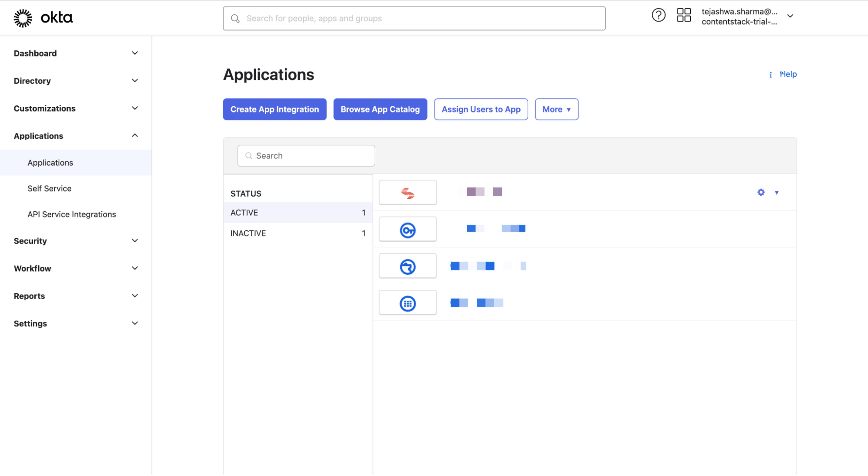Image resolution: width=868 pixels, height=476 pixels.
Task: Click the magnifier icon in global search
Action: tap(235, 19)
